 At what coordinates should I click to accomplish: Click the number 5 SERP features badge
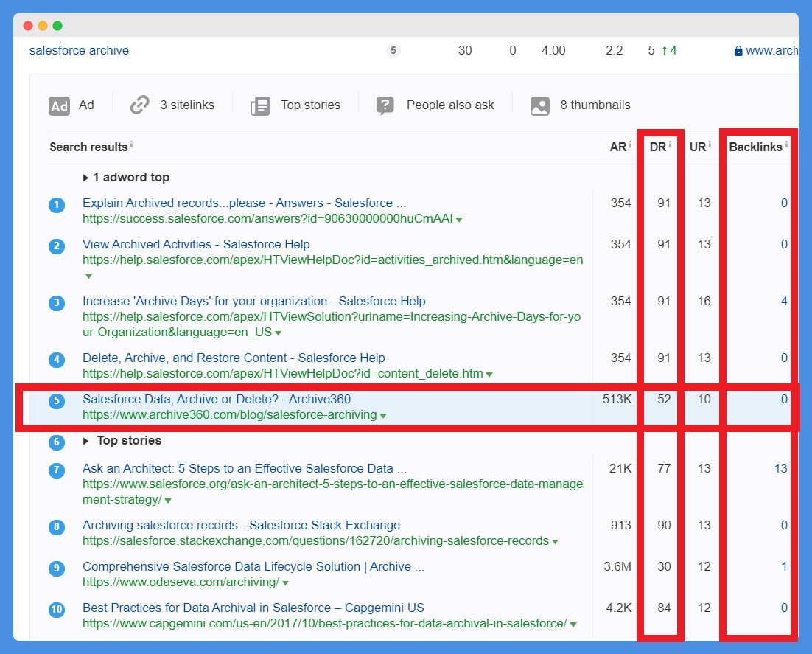tap(393, 50)
